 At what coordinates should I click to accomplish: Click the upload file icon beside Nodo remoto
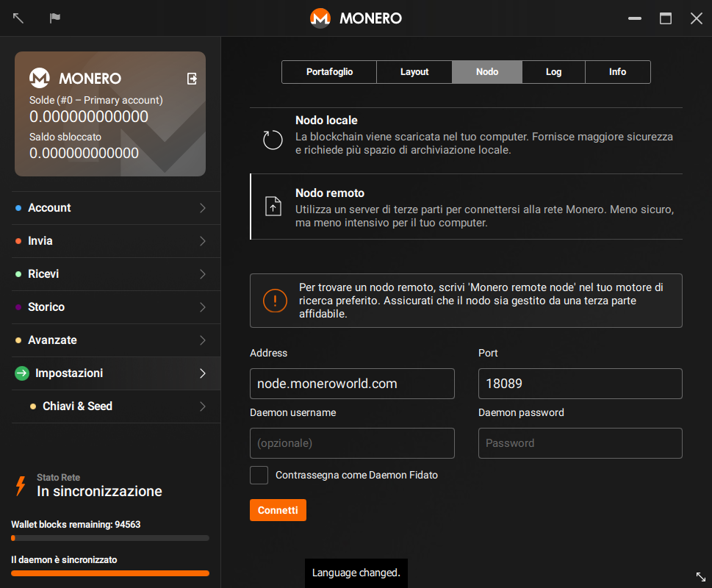point(273,206)
